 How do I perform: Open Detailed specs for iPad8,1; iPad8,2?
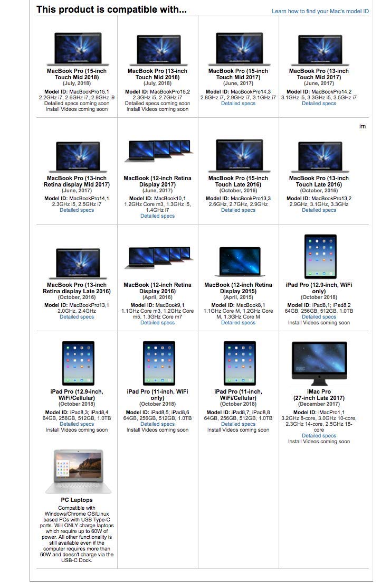point(319,317)
